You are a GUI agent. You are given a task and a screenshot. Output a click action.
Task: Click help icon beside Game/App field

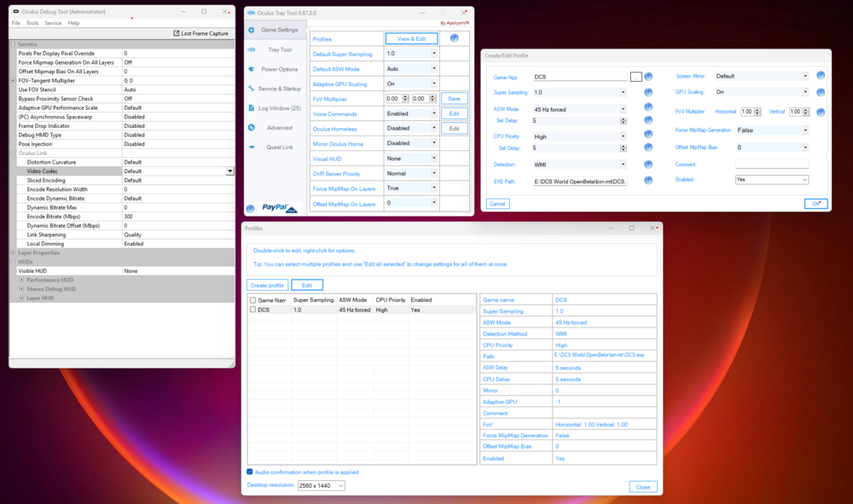648,77
